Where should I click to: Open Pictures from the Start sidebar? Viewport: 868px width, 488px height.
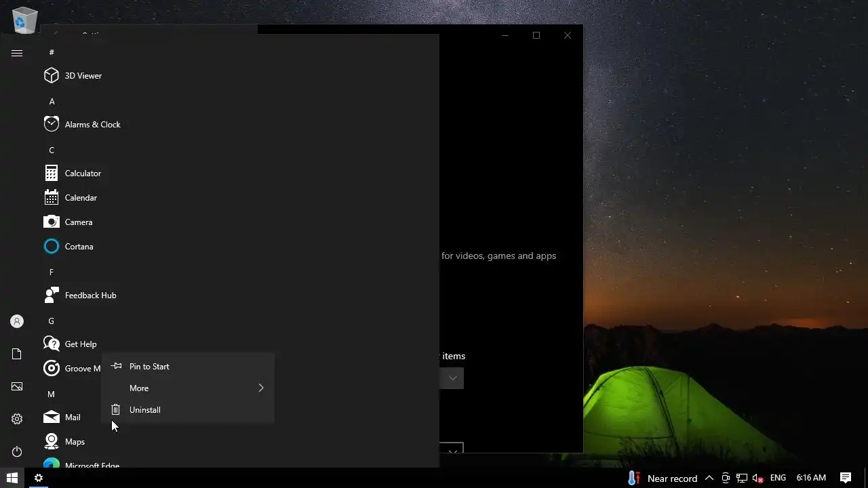click(17, 386)
